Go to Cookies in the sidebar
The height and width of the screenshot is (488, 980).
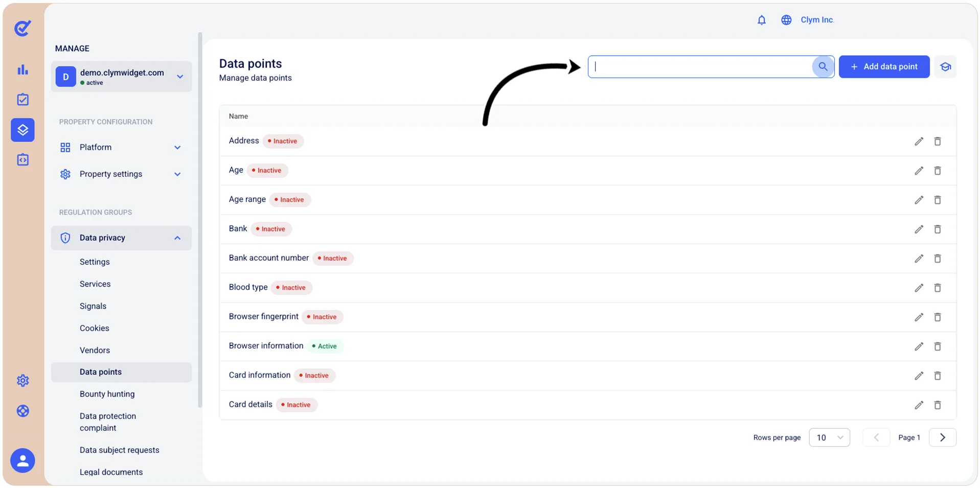(x=95, y=328)
